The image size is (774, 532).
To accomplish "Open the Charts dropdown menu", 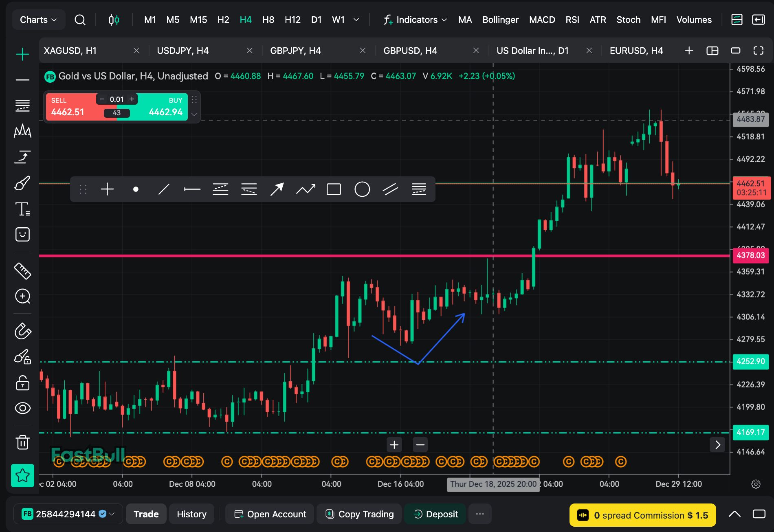I will 38,20.
